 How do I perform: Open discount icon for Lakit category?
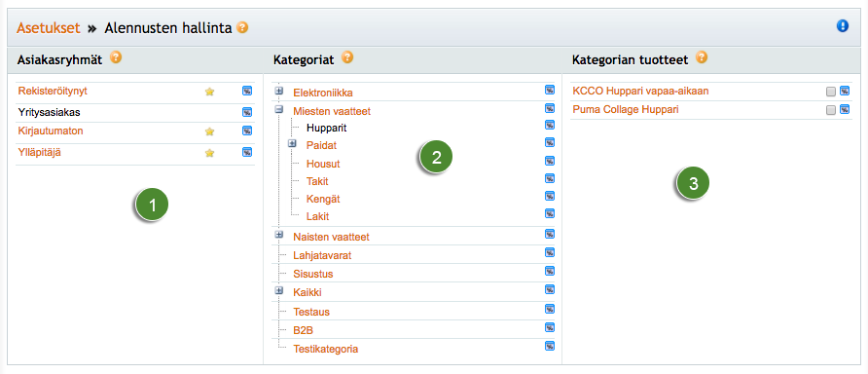pos(550,213)
